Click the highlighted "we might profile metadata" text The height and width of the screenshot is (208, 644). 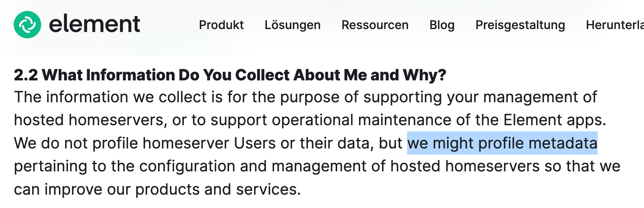(502, 143)
